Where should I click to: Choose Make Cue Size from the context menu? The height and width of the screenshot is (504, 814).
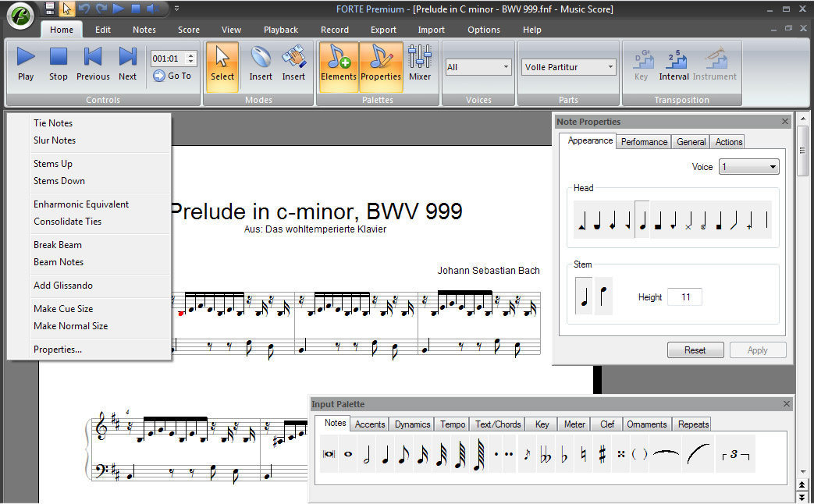pos(63,309)
